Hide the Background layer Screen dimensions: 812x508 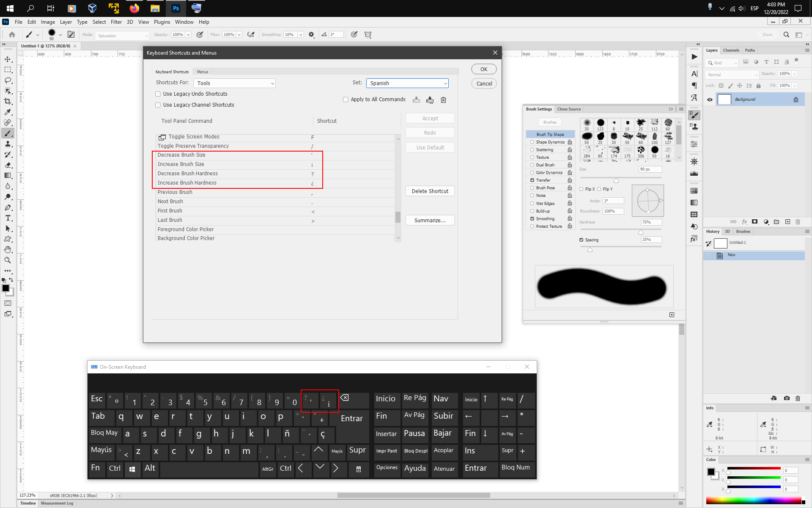click(710, 99)
